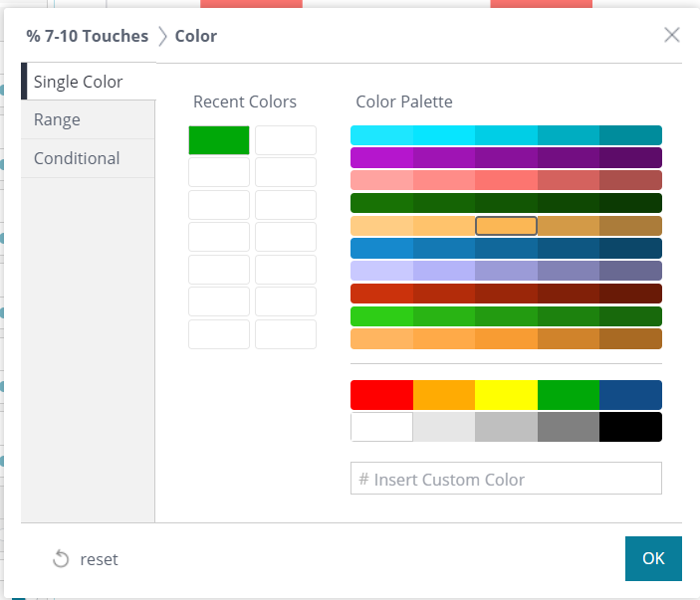700x600 pixels.
Task: Click the breadcrumb chevron before Color
Action: [161, 37]
